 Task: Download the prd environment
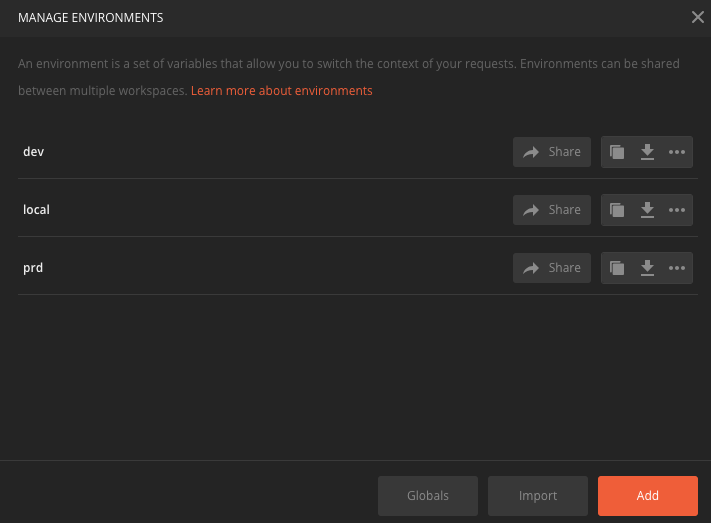[x=647, y=268]
